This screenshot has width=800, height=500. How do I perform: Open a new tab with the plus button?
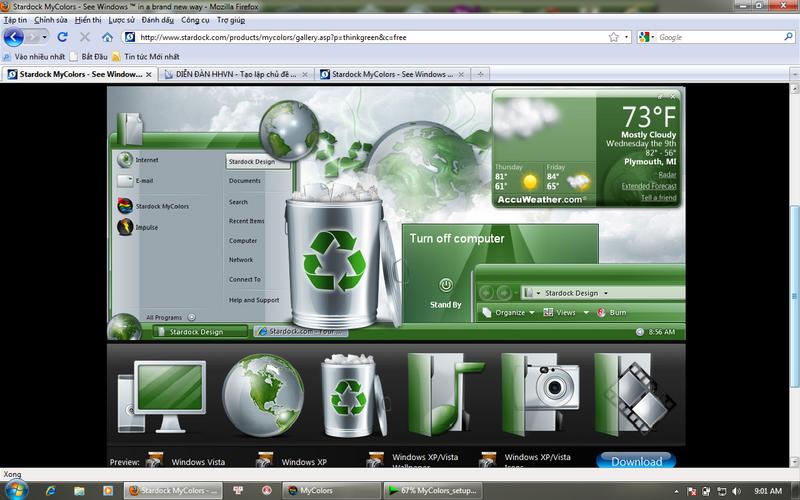pos(481,74)
